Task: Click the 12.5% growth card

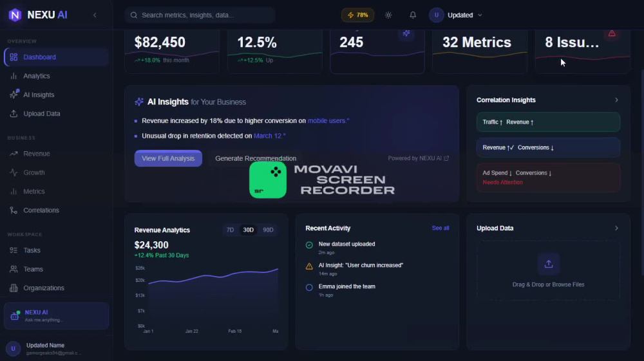Action: click(274, 51)
